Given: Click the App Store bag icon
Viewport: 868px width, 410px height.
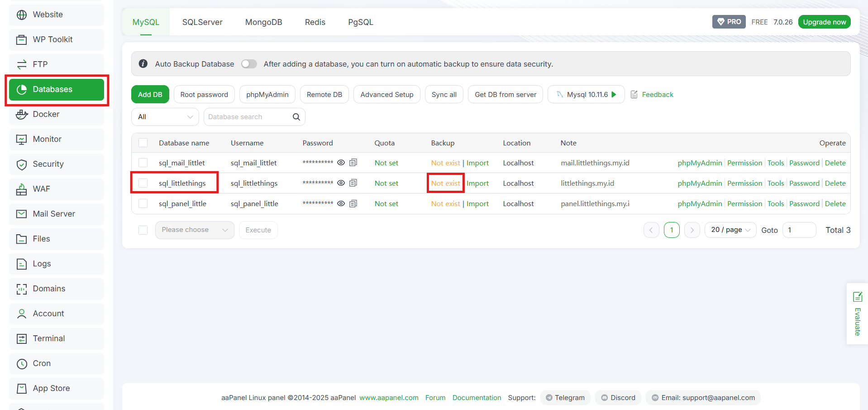Looking at the screenshot, I should 22,389.
